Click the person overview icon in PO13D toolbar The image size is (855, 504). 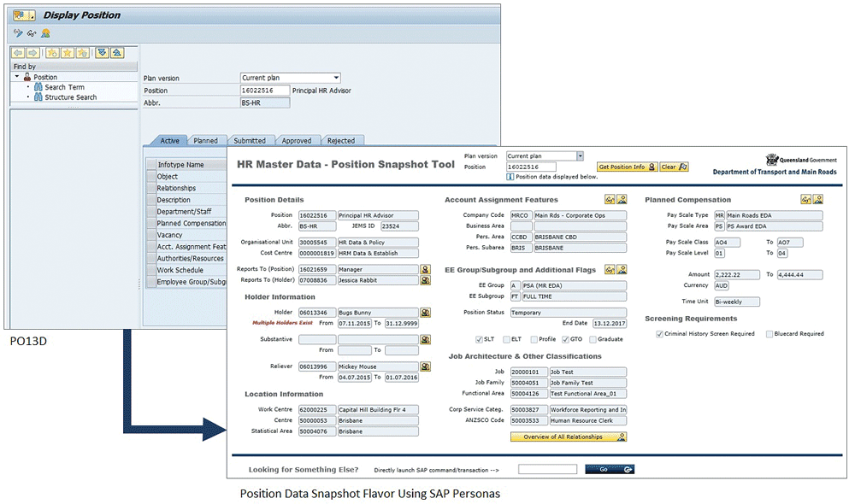45,33
